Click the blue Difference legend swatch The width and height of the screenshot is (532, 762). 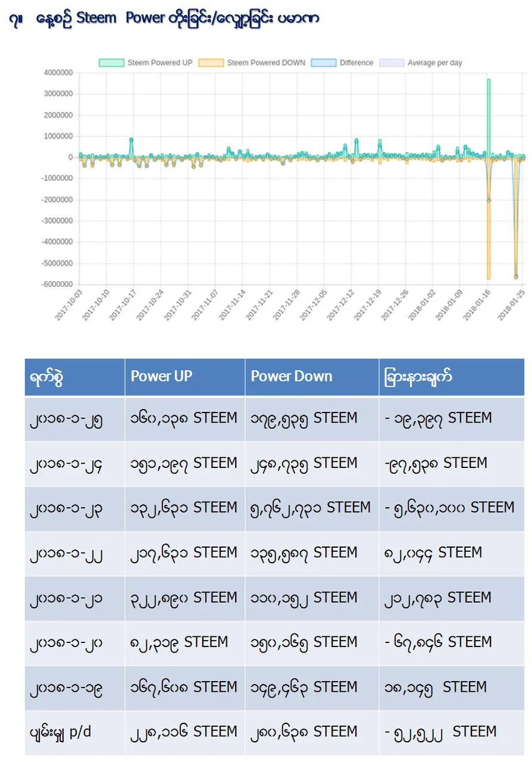click(323, 63)
